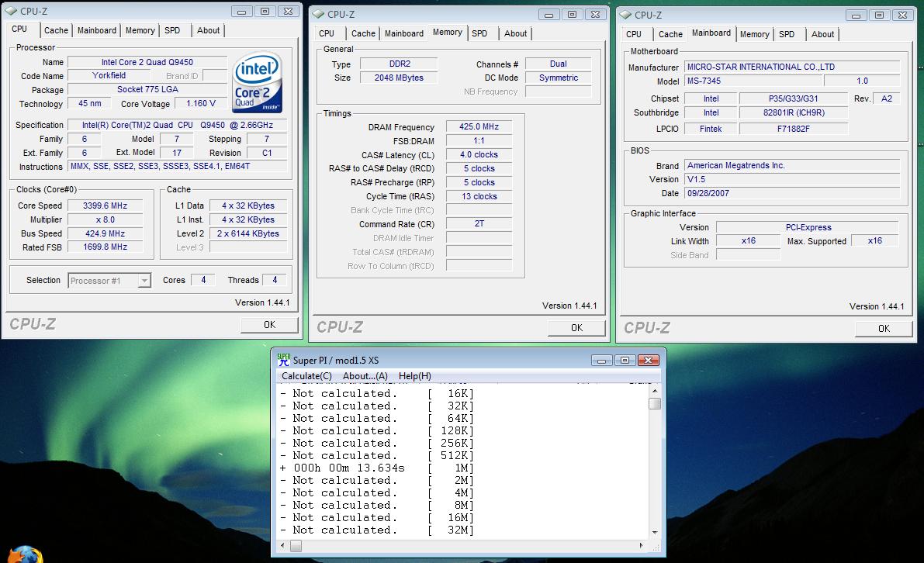Screen dimensions: 924x563
Task: Open Firefox icon on the desktop corner
Action: point(25,554)
